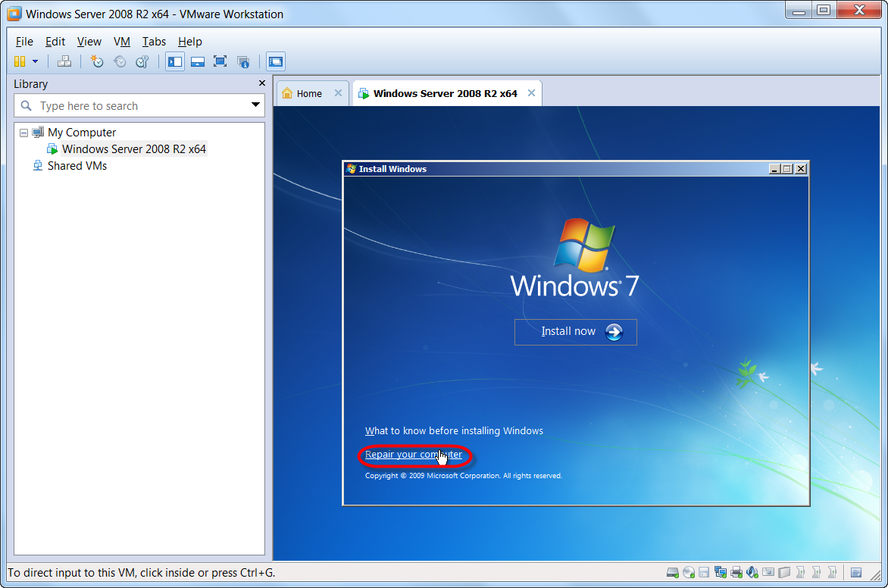Enter full screen mode from the toolbar
The width and height of the screenshot is (888, 588).
point(220,61)
